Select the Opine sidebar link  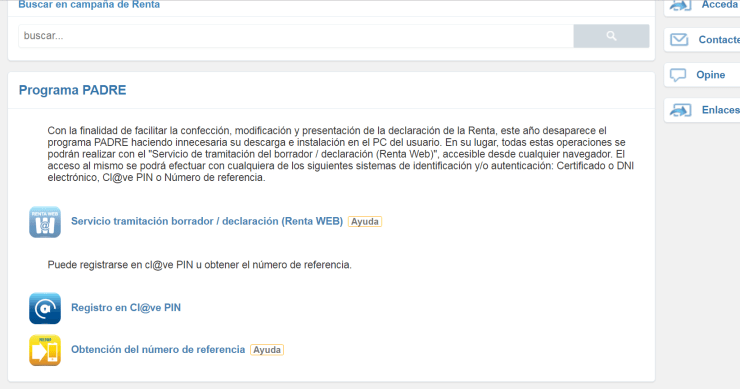point(711,75)
